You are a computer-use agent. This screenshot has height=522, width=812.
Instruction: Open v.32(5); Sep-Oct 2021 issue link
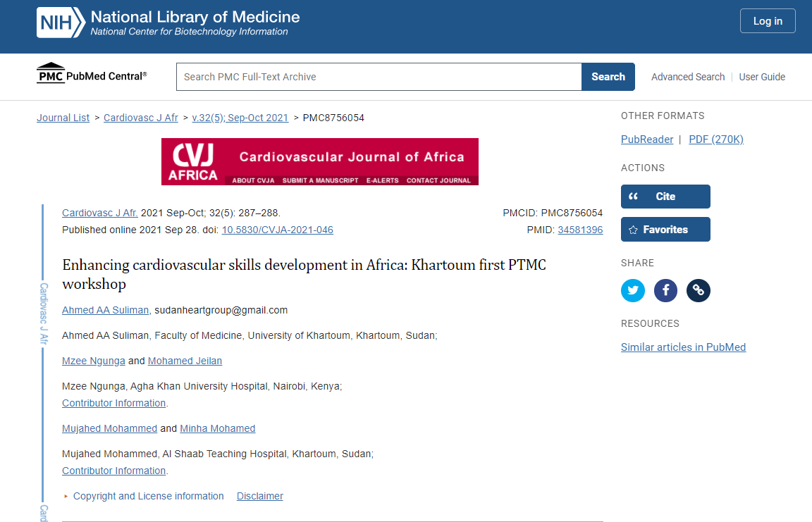(x=240, y=118)
